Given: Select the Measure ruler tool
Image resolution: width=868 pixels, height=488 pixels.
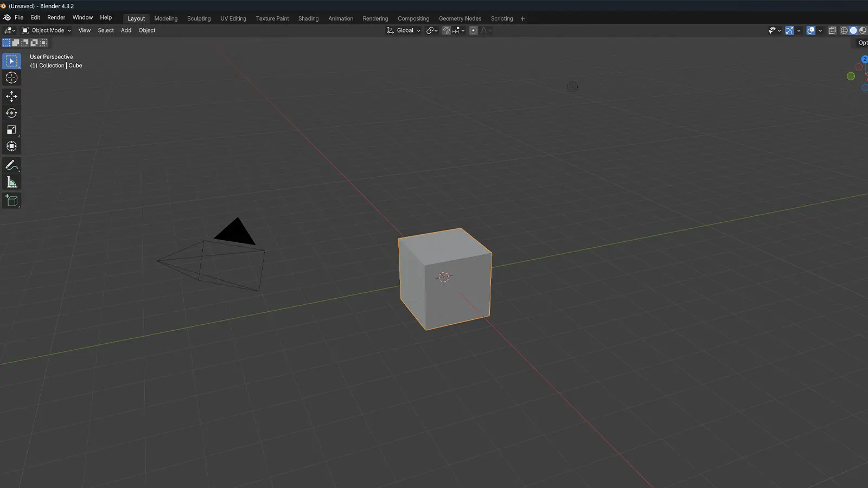Looking at the screenshot, I should (11, 183).
